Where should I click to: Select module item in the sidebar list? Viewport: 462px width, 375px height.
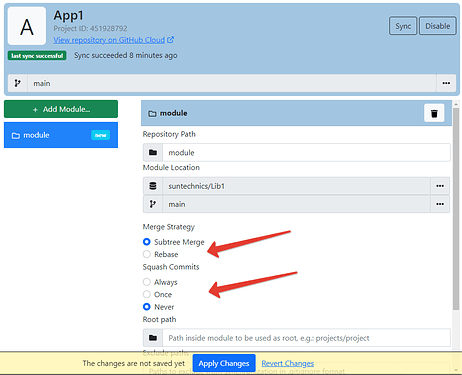61,135
